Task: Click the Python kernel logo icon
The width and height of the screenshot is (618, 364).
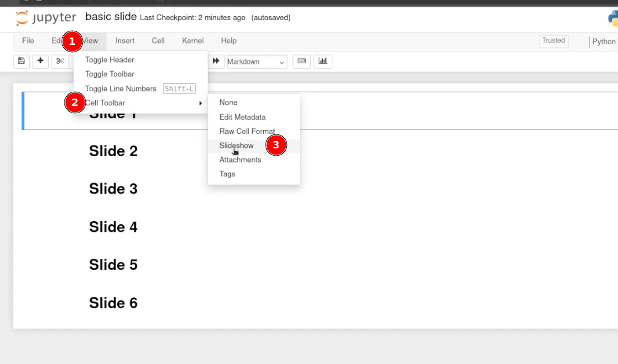Action: (612, 18)
